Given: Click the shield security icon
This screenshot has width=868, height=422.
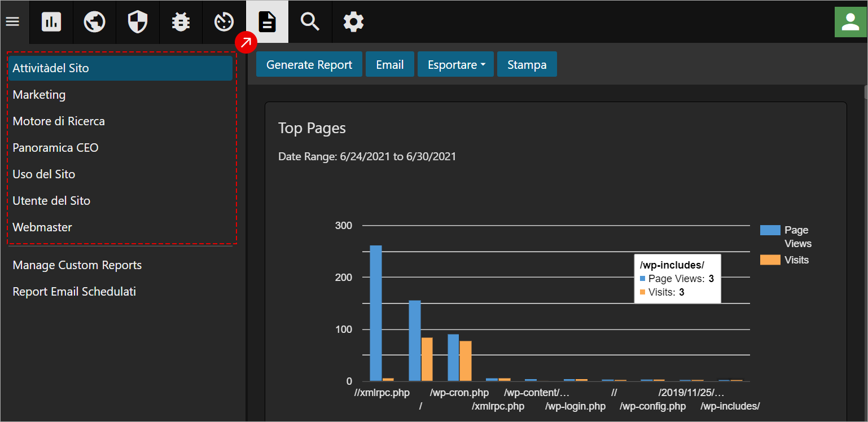Looking at the screenshot, I should 137,21.
